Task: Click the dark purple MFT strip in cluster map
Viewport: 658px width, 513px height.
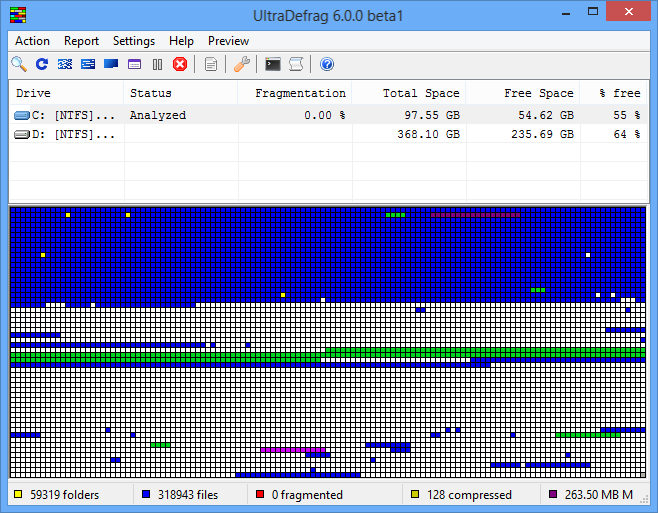Action: 475,215
